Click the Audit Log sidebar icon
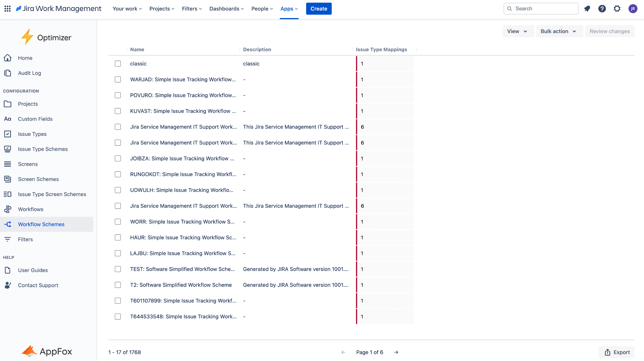This screenshot has height=361, width=644. click(7, 73)
